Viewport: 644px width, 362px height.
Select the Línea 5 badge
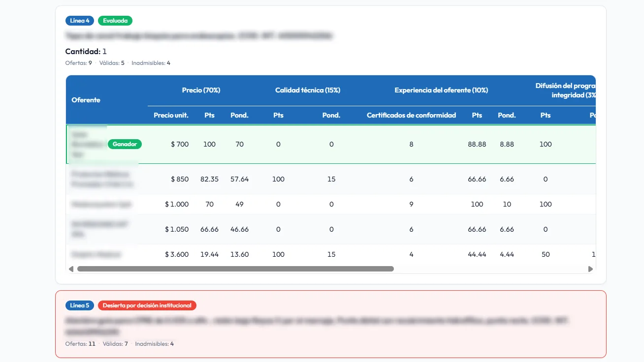click(79, 305)
